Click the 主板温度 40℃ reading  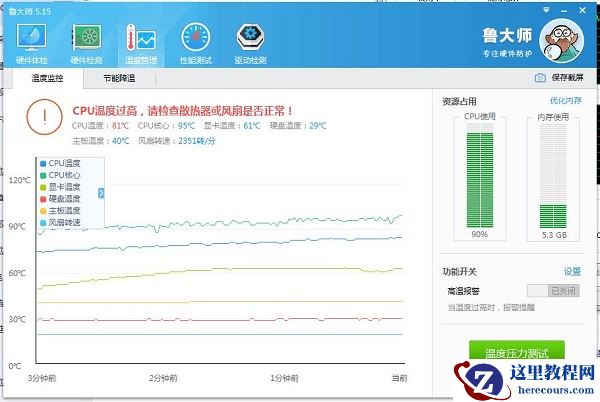pyautogui.click(x=101, y=141)
